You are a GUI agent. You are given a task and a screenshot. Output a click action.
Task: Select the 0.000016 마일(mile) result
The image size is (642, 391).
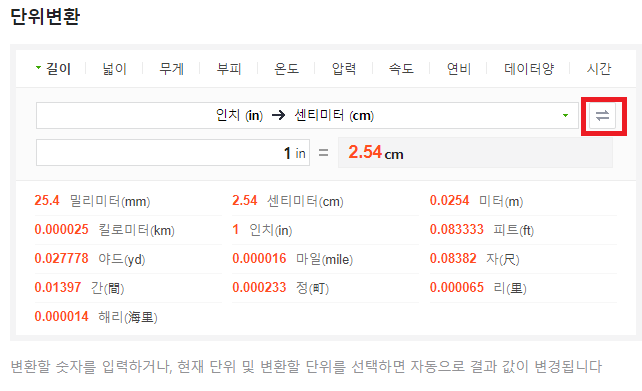tap(293, 259)
